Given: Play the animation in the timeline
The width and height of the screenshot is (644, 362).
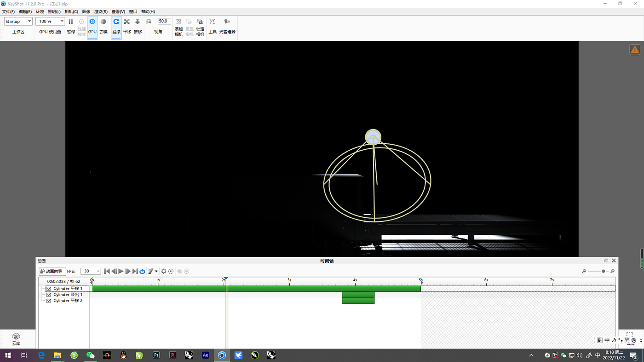Looking at the screenshot, I should (121, 271).
